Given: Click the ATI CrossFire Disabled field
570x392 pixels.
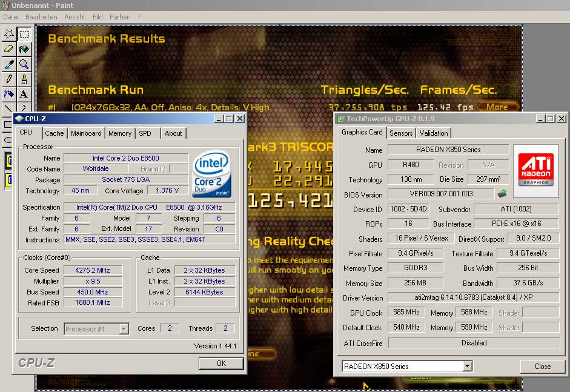Looking at the screenshot, I should [x=474, y=342].
